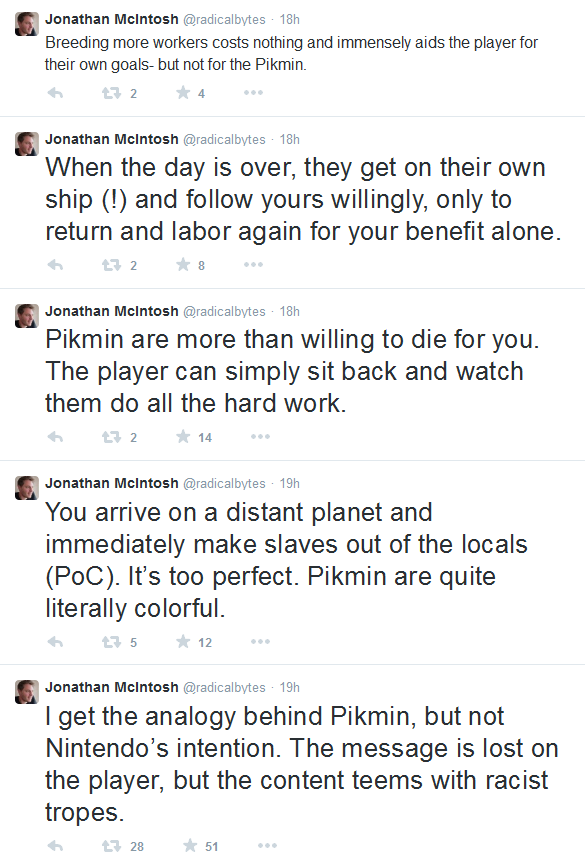
Task: Open more options on 'distant planet' tweet
Action: pyautogui.click(x=260, y=642)
